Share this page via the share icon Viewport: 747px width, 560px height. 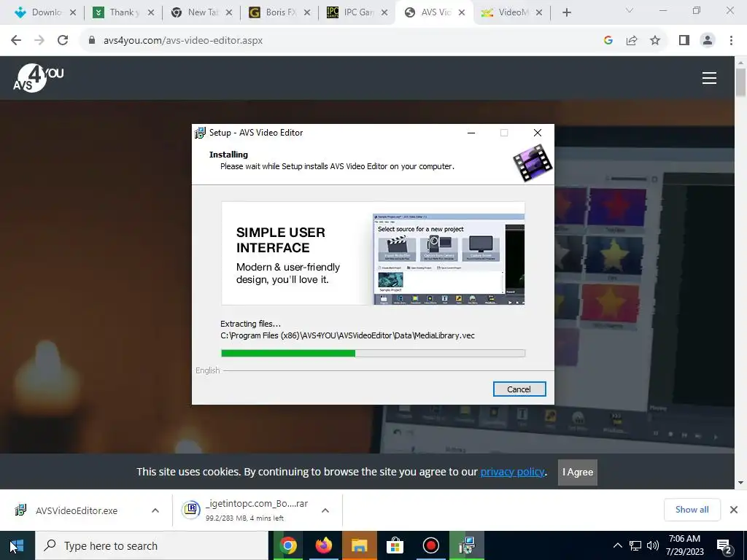[x=632, y=41]
